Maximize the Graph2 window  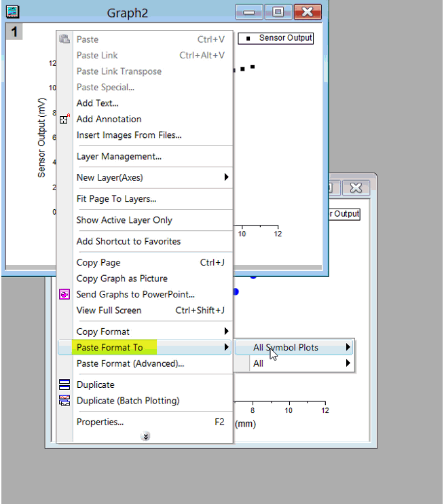tap(277, 12)
